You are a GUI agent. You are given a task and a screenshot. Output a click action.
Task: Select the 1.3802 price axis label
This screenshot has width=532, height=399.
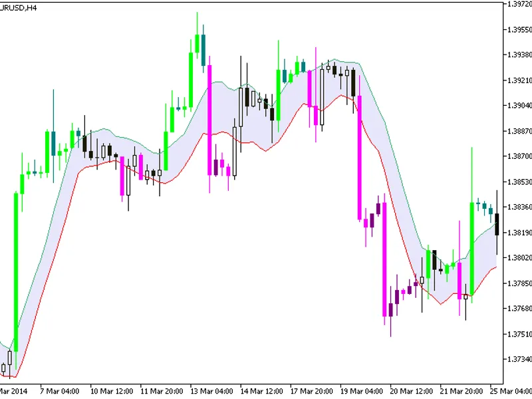click(519, 258)
